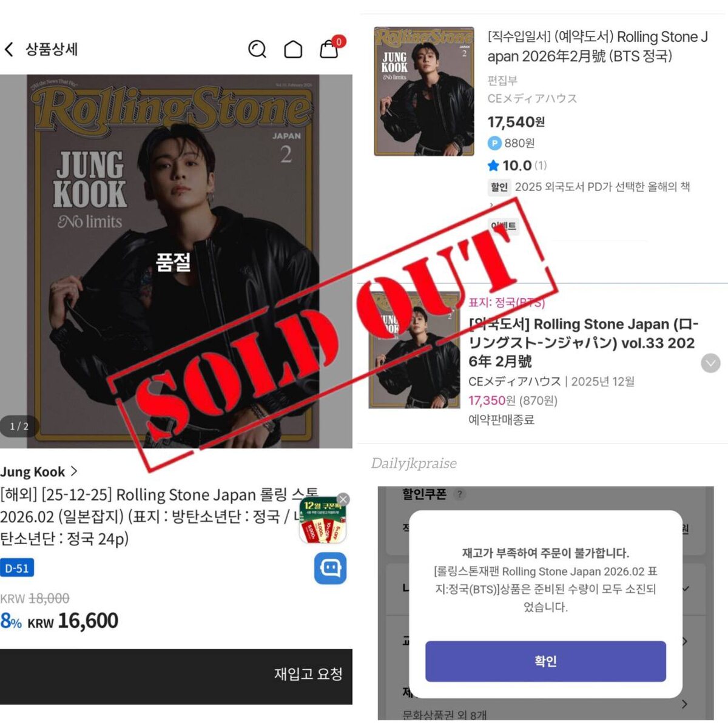Screen dimensions: 728x728
Task: Confirm the dialog with 확인 button
Action: tap(545, 661)
